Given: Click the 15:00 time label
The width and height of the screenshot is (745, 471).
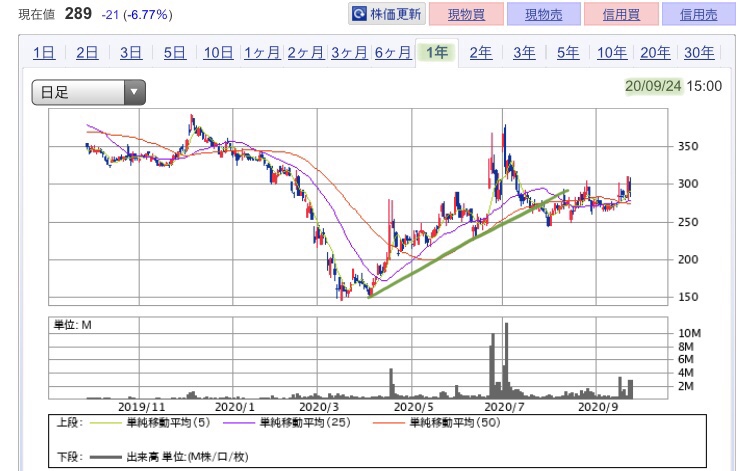Looking at the screenshot, I should click(x=704, y=86).
